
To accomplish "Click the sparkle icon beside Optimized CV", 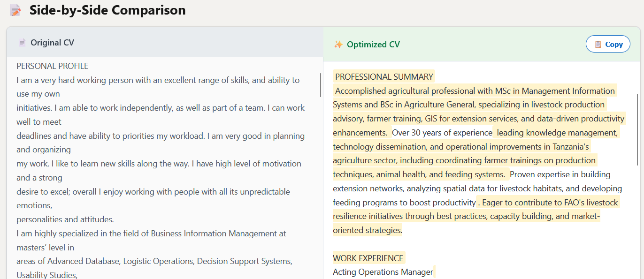I will (x=338, y=44).
